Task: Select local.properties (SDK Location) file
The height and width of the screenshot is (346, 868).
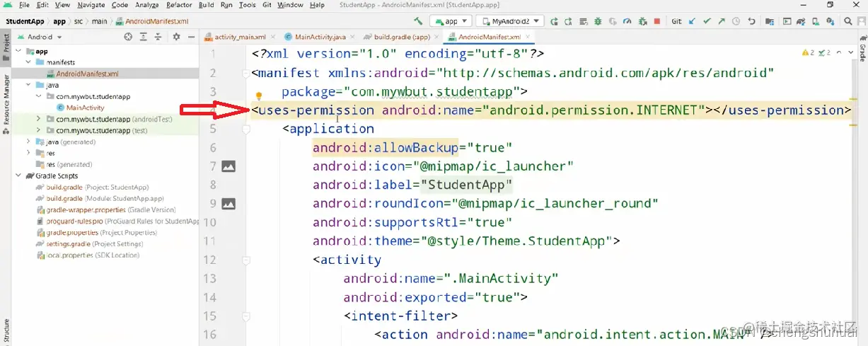Action: pyautogui.click(x=88, y=255)
